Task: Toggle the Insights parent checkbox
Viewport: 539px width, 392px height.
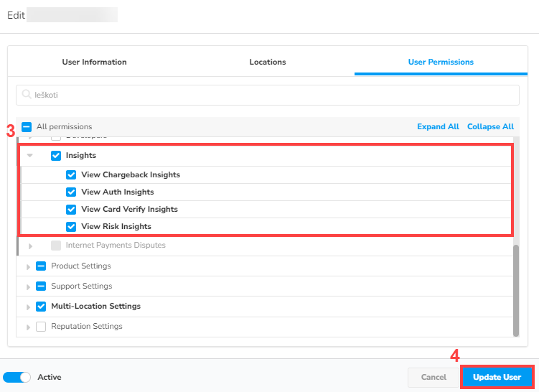Action: pyautogui.click(x=56, y=155)
